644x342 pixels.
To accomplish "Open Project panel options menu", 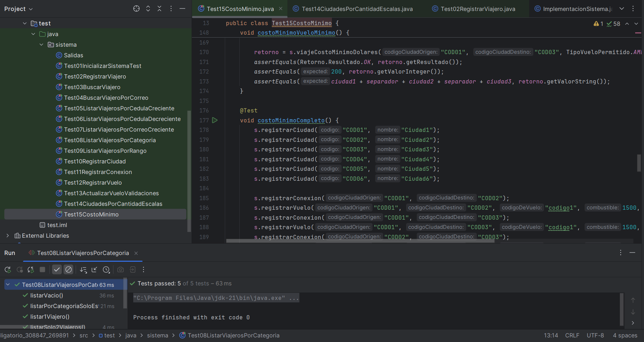I will click(171, 8).
